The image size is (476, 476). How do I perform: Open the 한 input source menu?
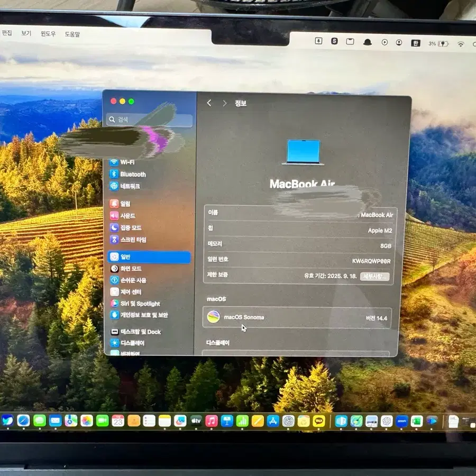pos(416,43)
